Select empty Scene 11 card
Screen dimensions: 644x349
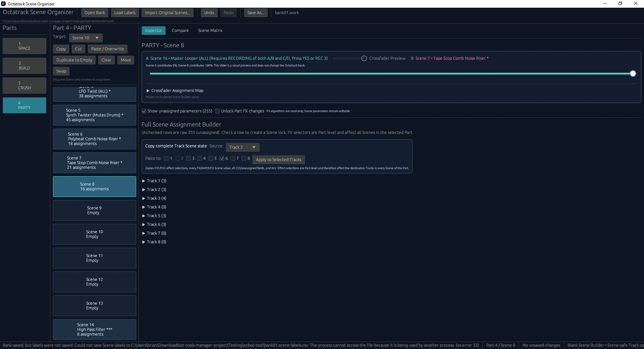95,258
